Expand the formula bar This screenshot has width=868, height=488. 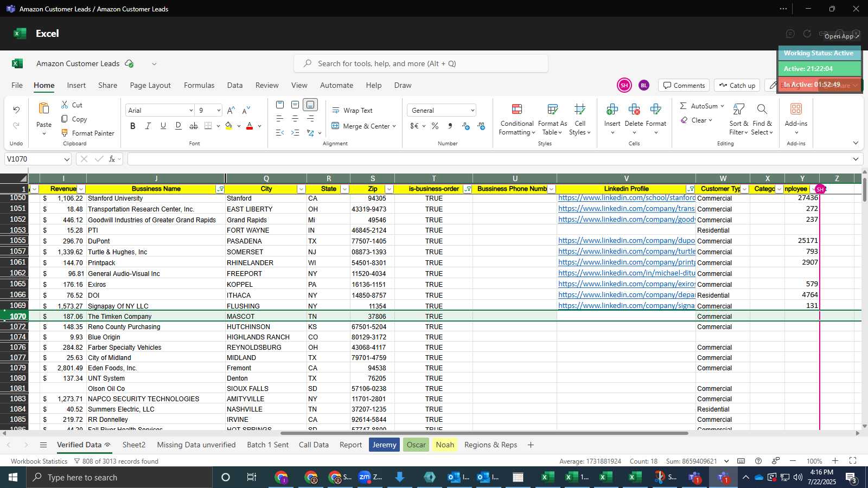[x=856, y=159]
